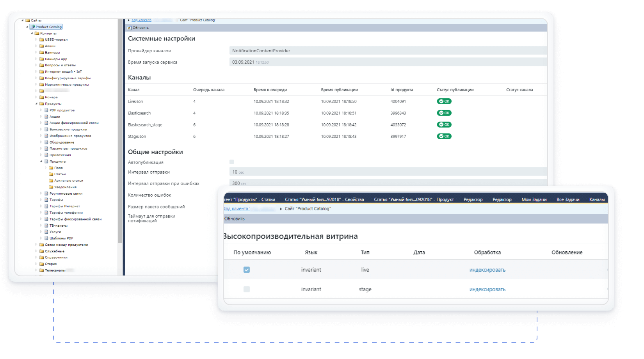The image size is (644, 359).
Task: Toggle the Автопубликация checkbox
Action: 232,162
